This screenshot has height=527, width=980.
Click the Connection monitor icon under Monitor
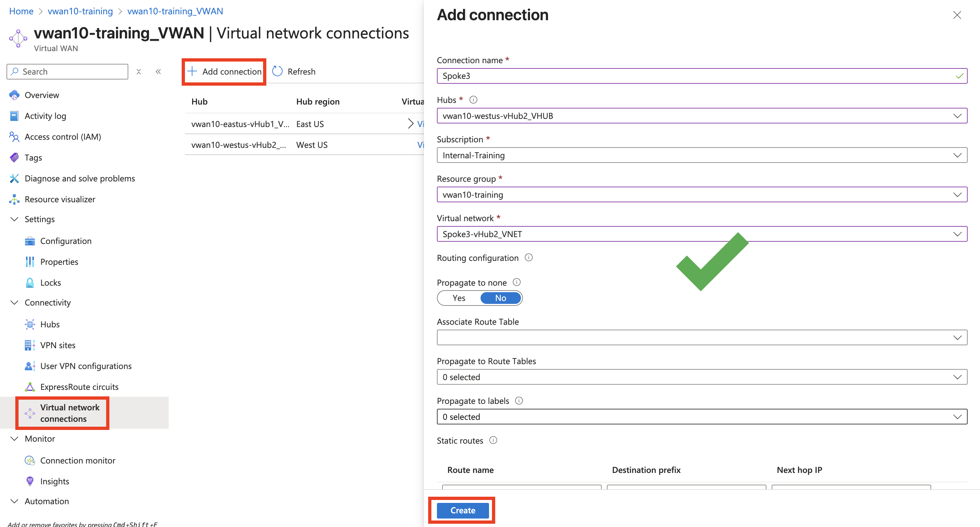30,460
